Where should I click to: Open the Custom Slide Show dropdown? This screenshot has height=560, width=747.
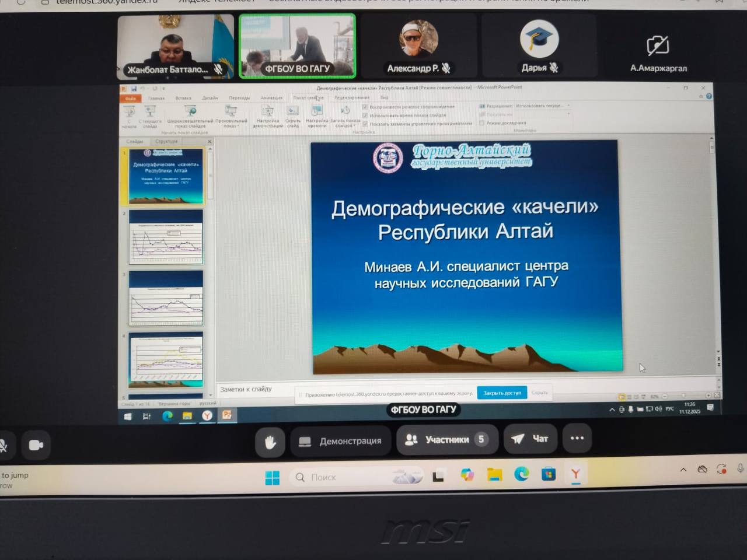click(x=231, y=116)
